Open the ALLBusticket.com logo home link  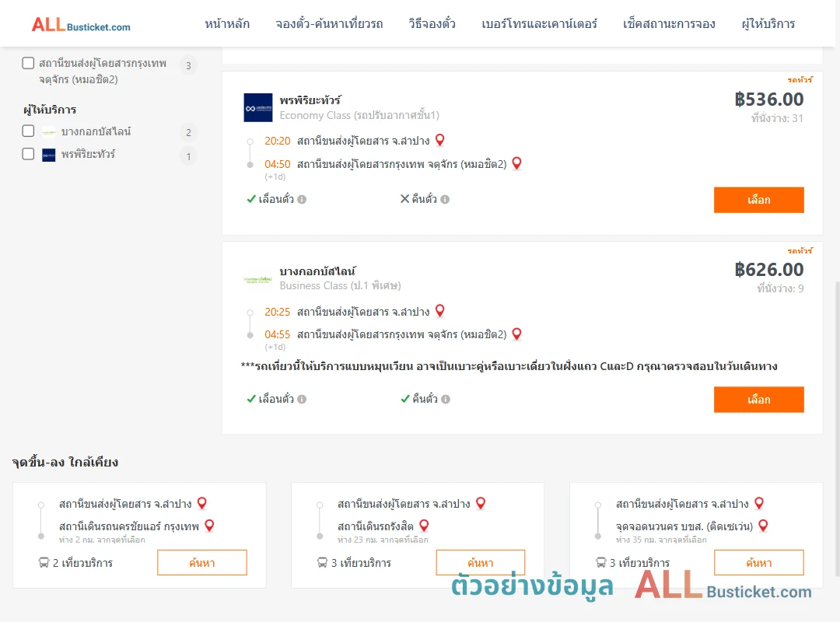click(81, 25)
